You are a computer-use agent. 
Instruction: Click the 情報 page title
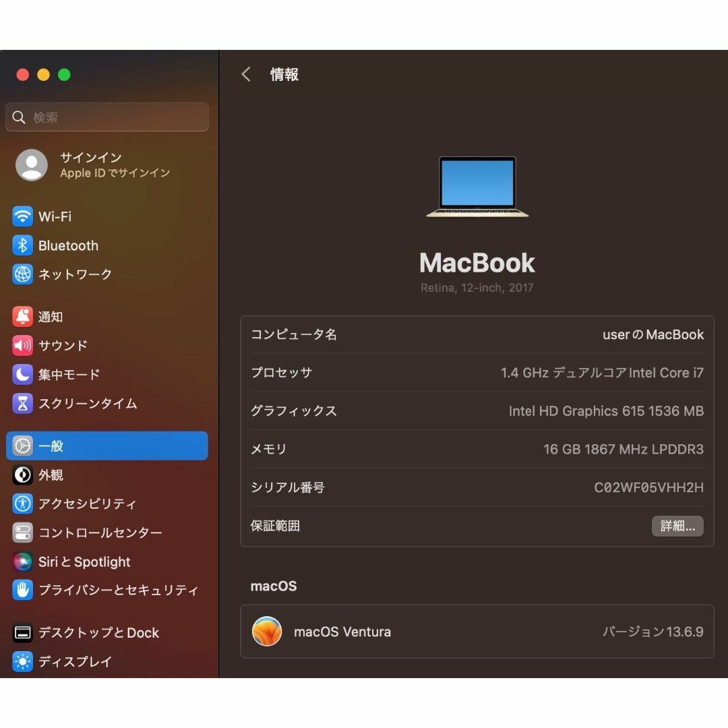click(284, 74)
